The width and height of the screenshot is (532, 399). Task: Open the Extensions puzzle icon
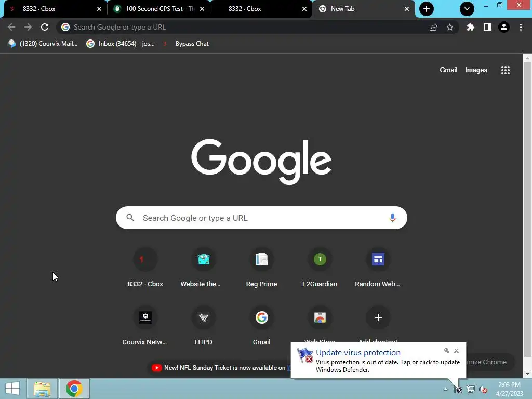471,27
